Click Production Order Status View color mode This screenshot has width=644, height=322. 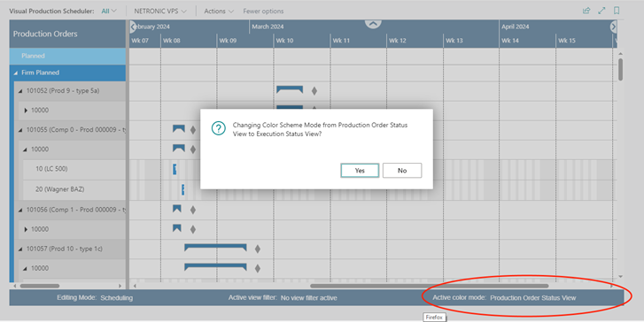tap(533, 298)
